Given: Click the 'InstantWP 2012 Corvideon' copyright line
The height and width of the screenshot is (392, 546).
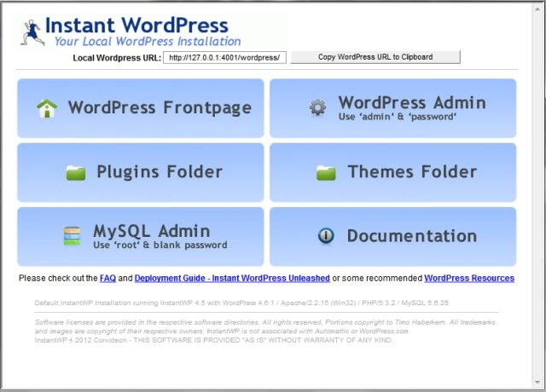Looking at the screenshot, I should pyautogui.click(x=213, y=340).
